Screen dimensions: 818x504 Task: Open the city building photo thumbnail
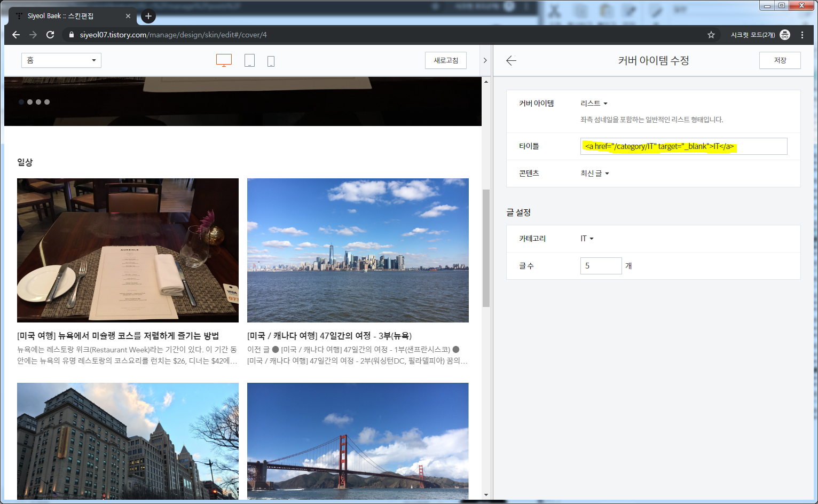tap(128, 441)
